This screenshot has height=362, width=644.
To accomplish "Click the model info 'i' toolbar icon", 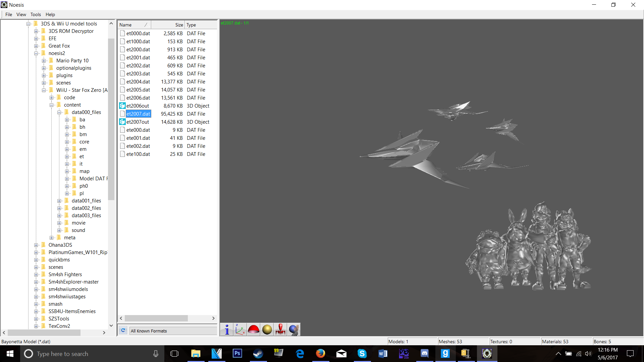I will pyautogui.click(x=227, y=330).
